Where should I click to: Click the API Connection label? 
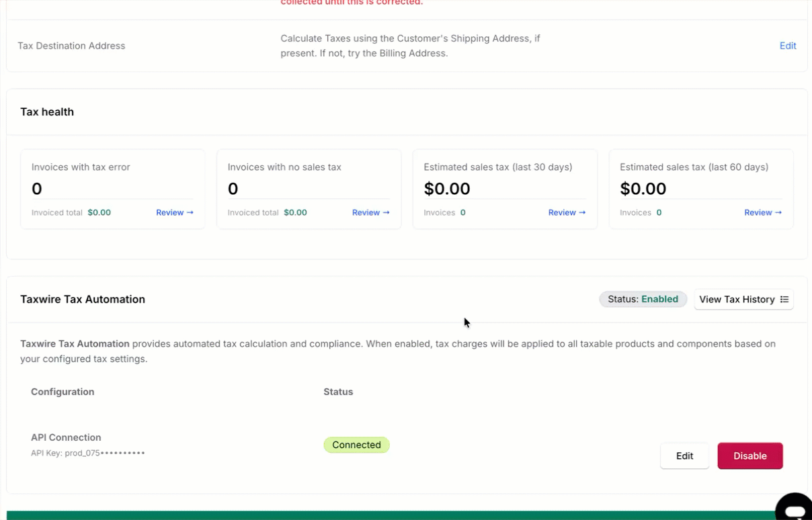click(x=66, y=437)
